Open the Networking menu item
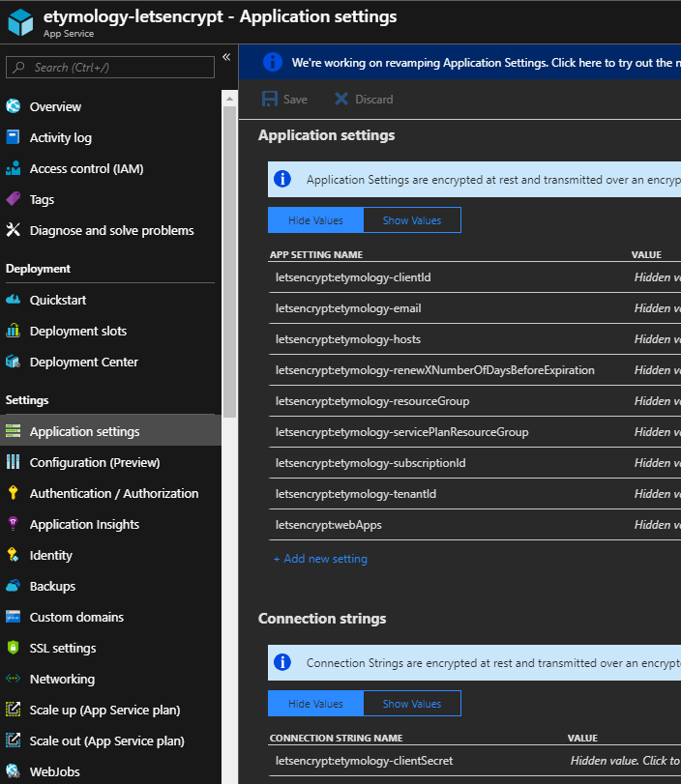Viewport: 681px width, 784px height. [x=110, y=679]
